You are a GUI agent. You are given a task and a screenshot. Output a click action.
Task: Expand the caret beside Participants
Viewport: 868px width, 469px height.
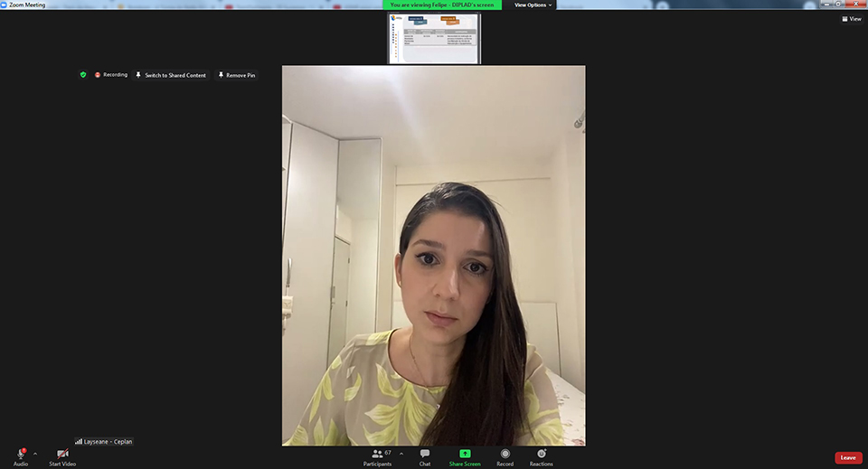(401, 454)
